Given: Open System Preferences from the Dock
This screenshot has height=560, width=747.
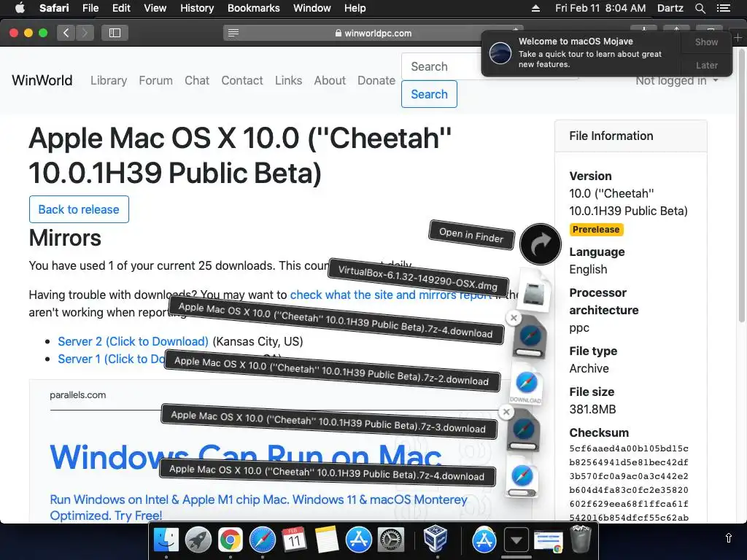Looking at the screenshot, I should click(391, 540).
